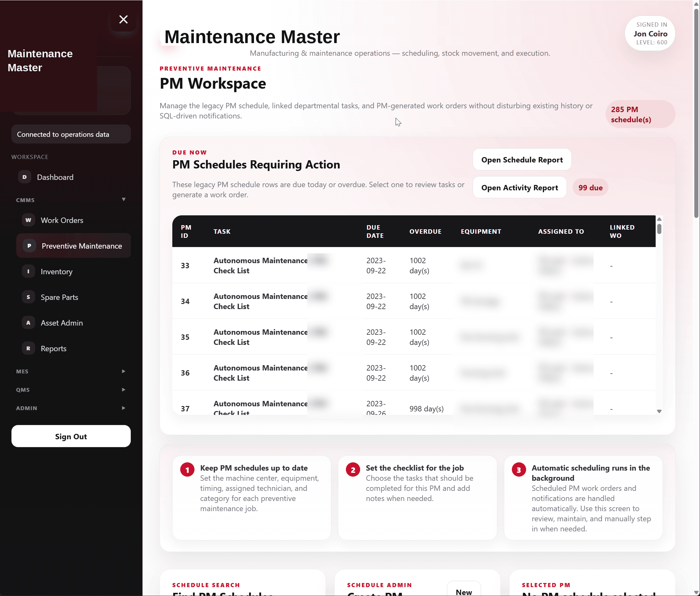Click the Sign Out button
The image size is (700, 596).
[71, 436]
